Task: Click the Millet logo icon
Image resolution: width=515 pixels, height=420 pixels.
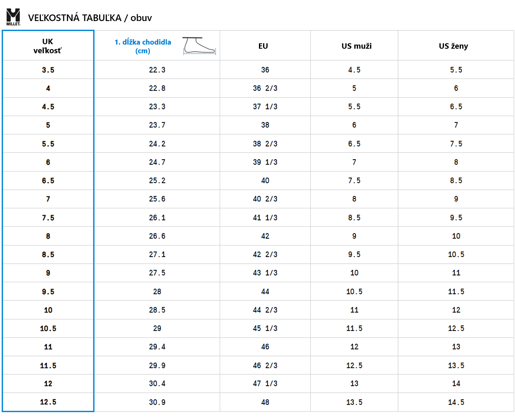Action: (x=13, y=17)
